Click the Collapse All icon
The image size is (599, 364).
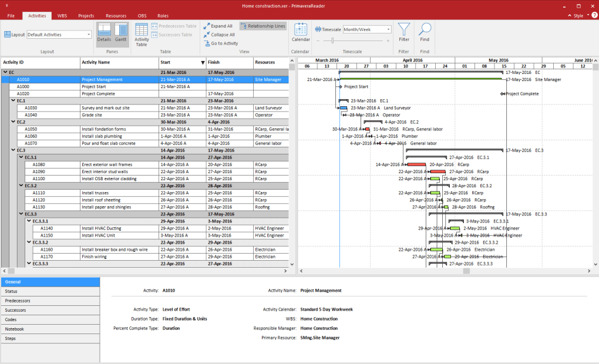pyautogui.click(x=207, y=35)
